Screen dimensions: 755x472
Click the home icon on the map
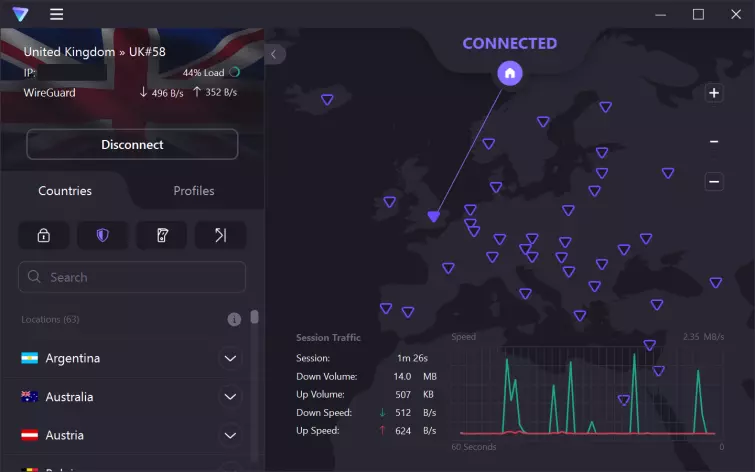[510, 73]
